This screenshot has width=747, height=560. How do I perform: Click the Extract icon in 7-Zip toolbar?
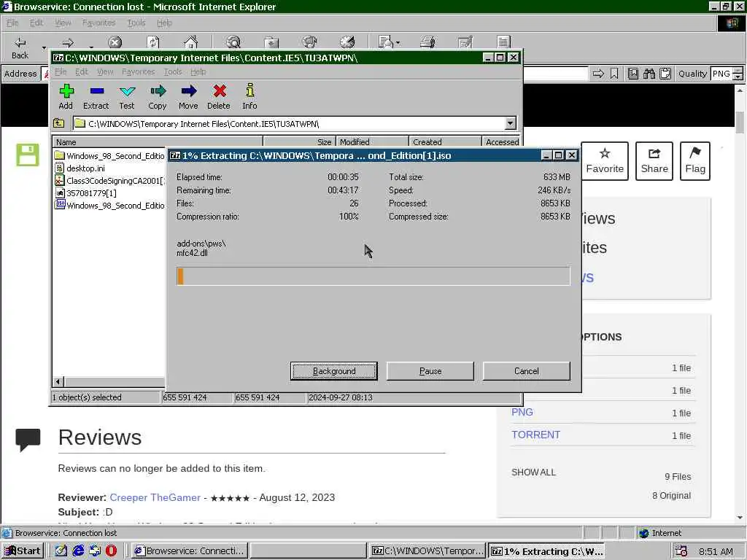[96, 91]
